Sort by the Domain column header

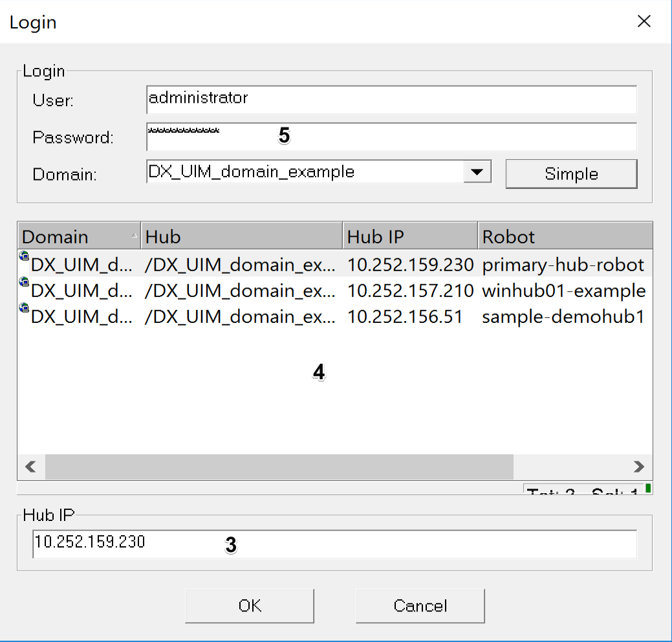(x=80, y=236)
